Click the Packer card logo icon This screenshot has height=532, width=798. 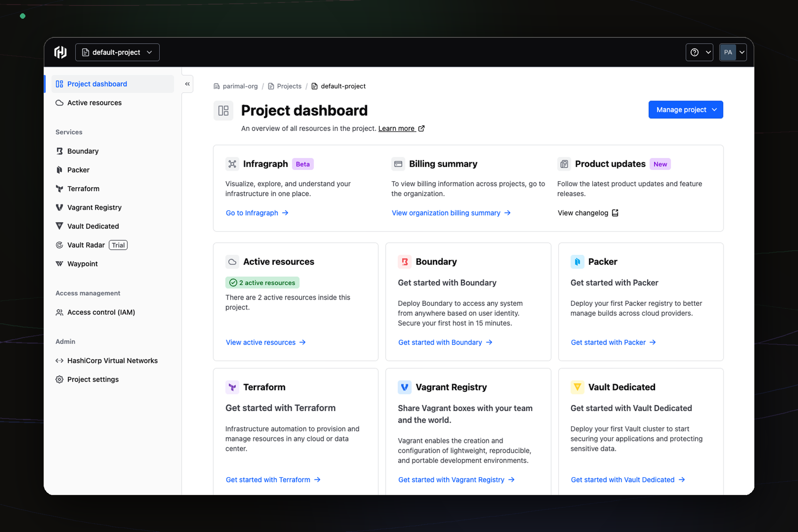pos(577,262)
